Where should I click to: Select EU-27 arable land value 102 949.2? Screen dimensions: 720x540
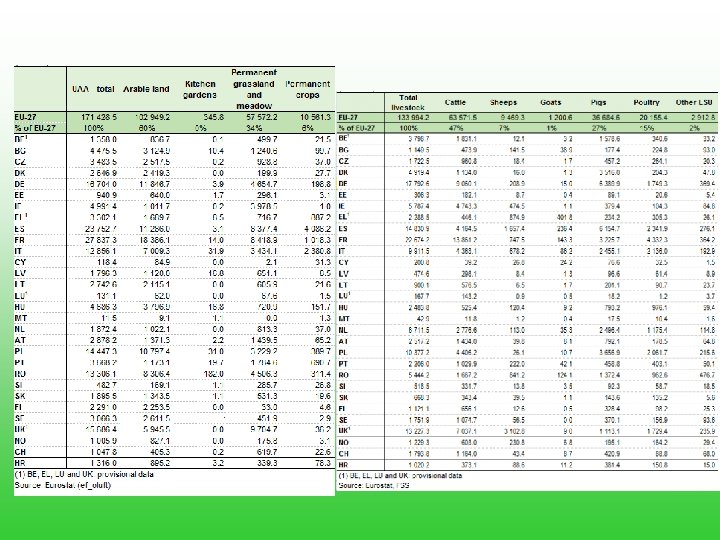pyautogui.click(x=152, y=118)
